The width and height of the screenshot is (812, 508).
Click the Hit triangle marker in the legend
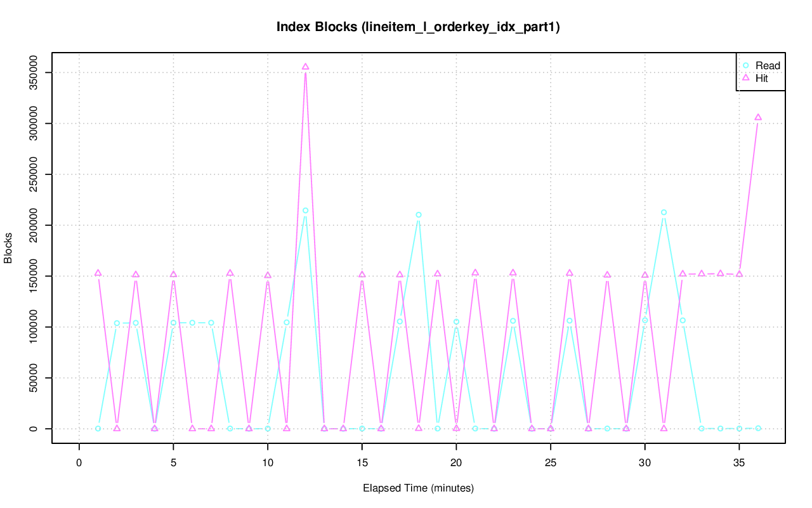click(746, 78)
